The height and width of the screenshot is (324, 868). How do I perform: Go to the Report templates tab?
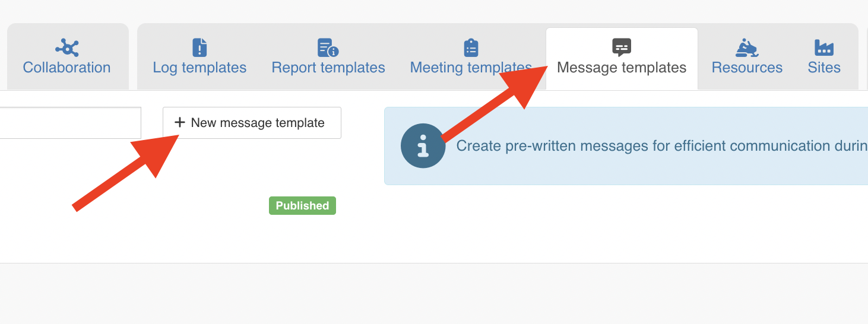328,58
